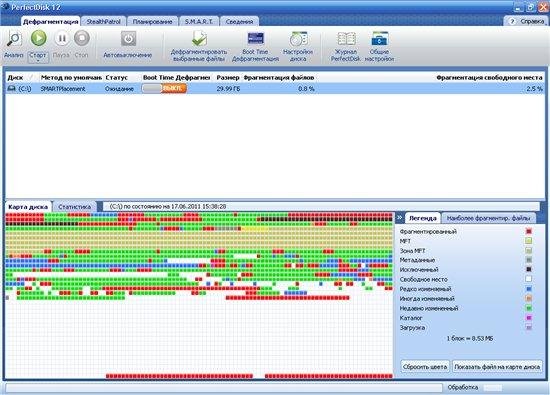550x395 pixels.
Task: Select the SMARTPlacement cell
Action: [63, 89]
